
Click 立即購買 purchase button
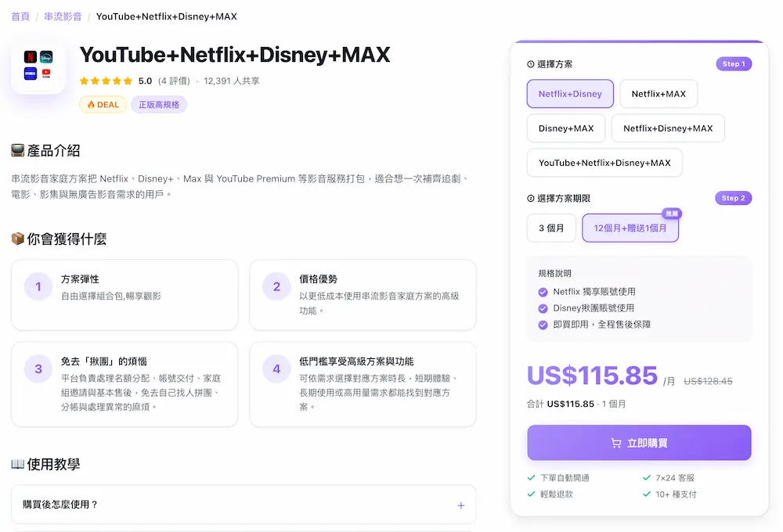[639, 443]
